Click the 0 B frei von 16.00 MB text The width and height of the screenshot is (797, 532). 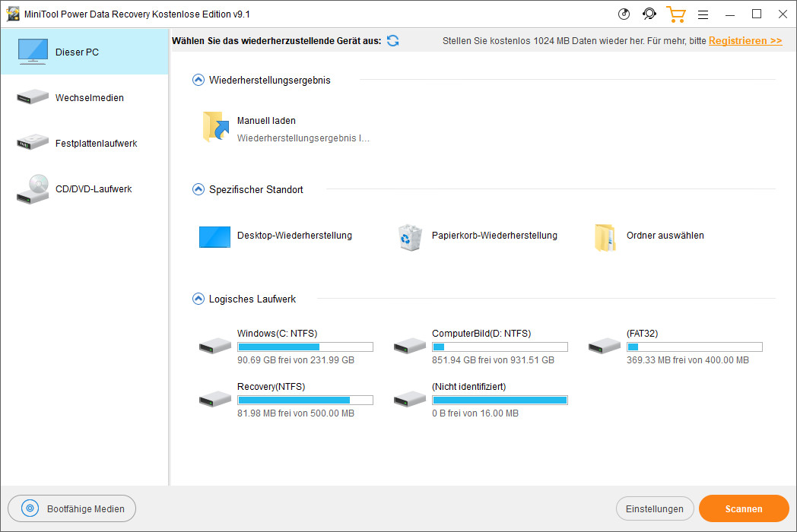(x=475, y=413)
